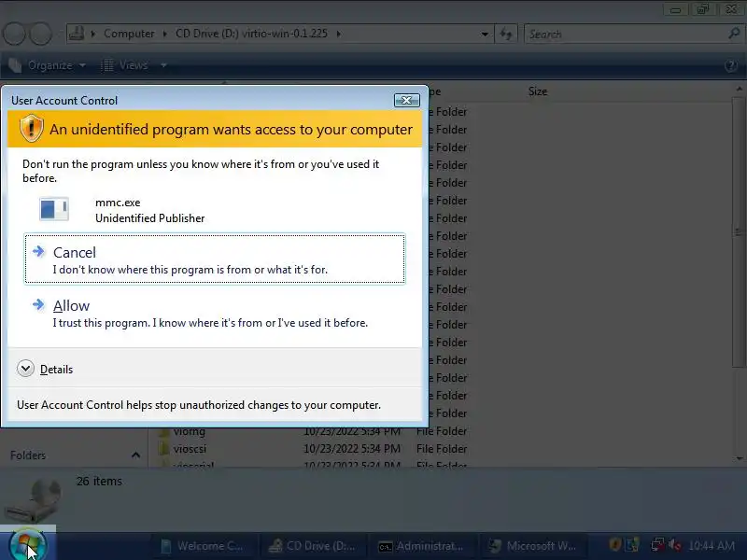Click the refresh button beside address bar
This screenshot has height=560, width=747.
click(506, 34)
